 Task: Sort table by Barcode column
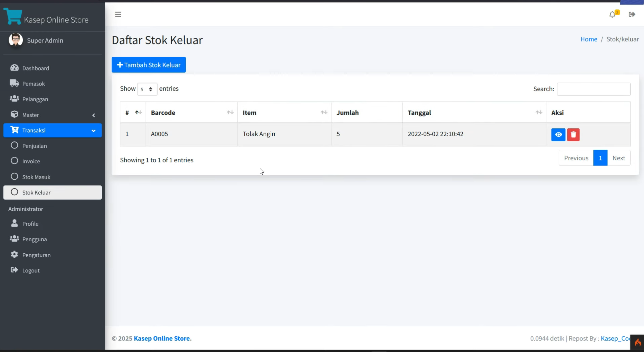[x=191, y=112]
